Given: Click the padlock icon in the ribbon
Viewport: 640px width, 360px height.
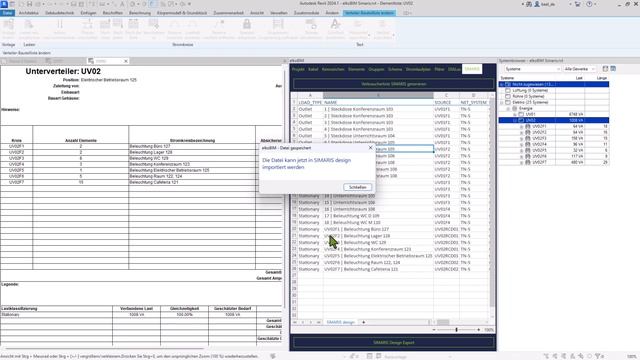Looking at the screenshot, I should click(x=247, y=24).
